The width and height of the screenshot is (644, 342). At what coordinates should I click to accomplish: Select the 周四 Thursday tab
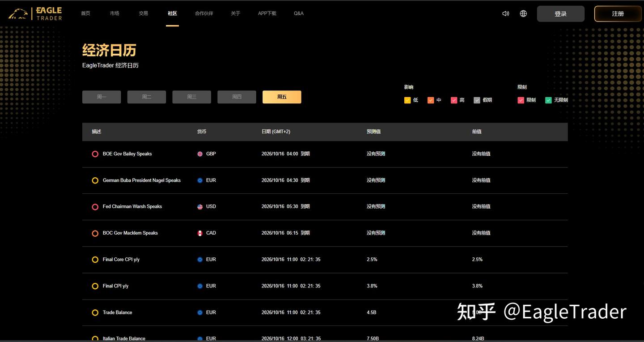point(237,97)
